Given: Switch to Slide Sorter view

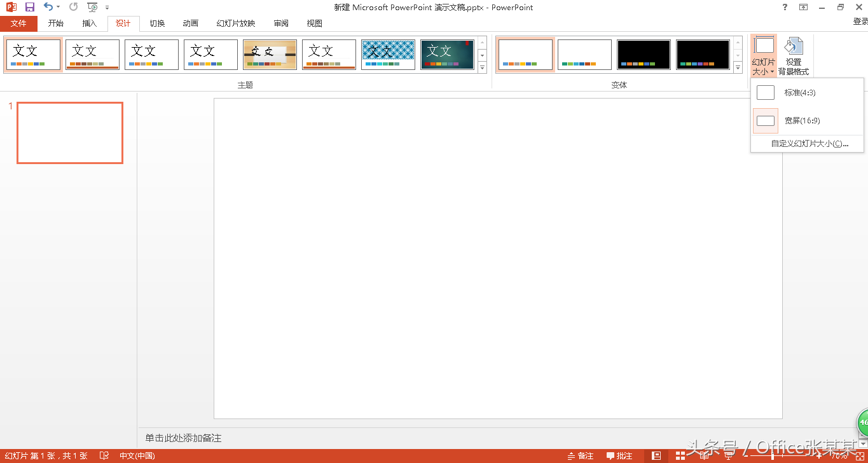Looking at the screenshot, I should pyautogui.click(x=680, y=455).
